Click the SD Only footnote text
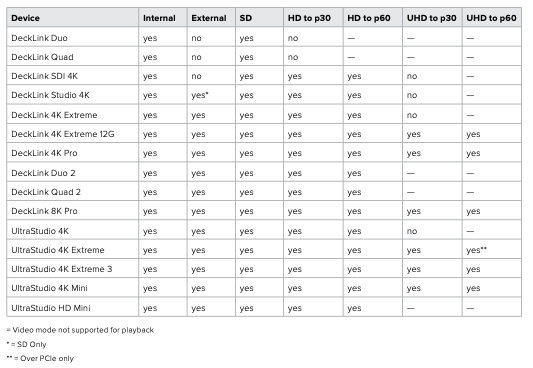This screenshot has width=533, height=368. pos(27,344)
